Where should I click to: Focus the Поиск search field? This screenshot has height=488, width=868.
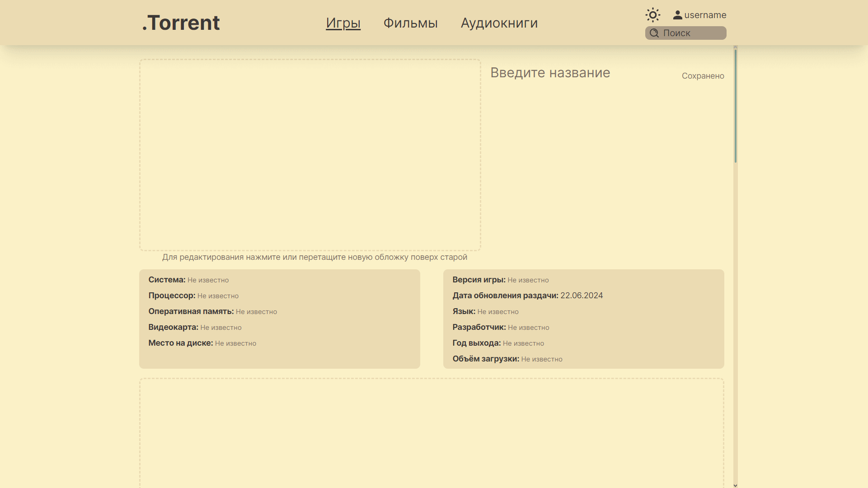click(x=691, y=33)
